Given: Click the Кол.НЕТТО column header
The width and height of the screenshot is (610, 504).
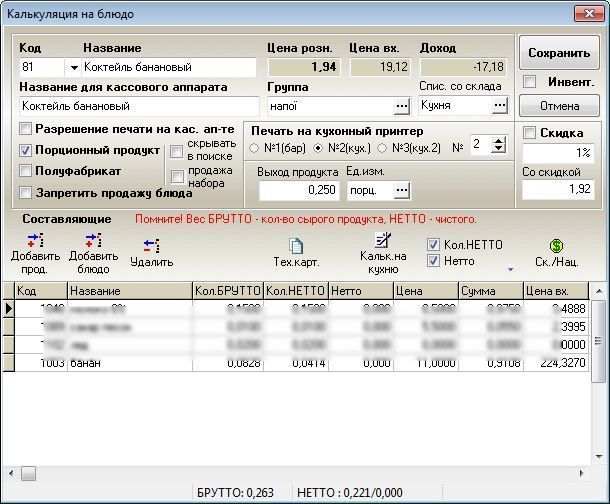Looking at the screenshot, I should coord(296,291).
